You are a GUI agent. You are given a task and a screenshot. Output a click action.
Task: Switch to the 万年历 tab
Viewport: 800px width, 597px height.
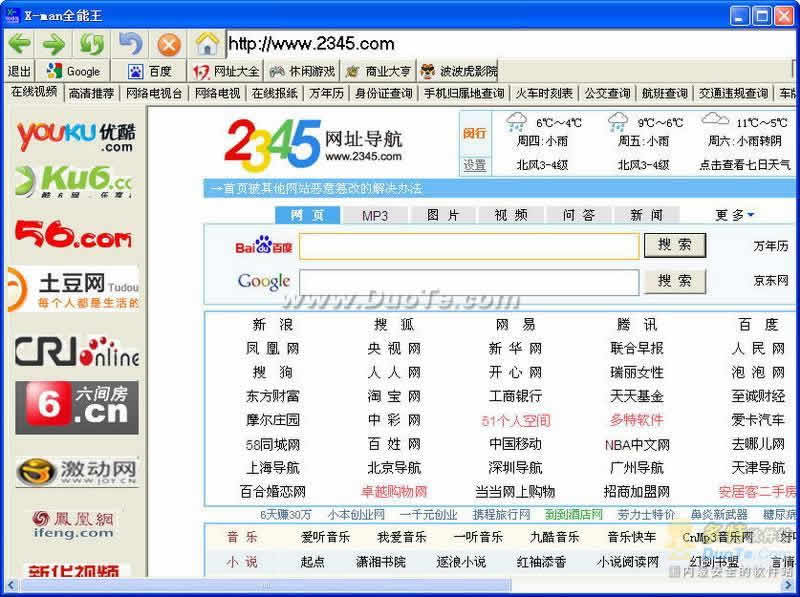pyautogui.click(x=327, y=93)
